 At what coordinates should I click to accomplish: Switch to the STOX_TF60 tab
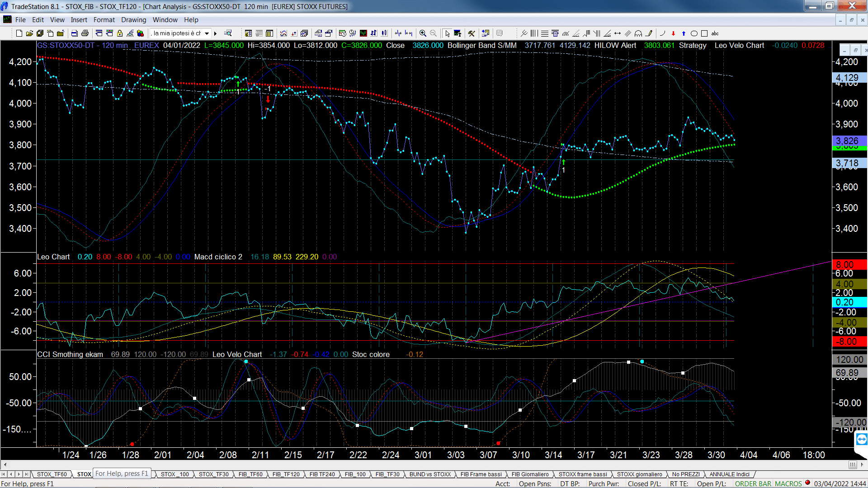click(52, 474)
